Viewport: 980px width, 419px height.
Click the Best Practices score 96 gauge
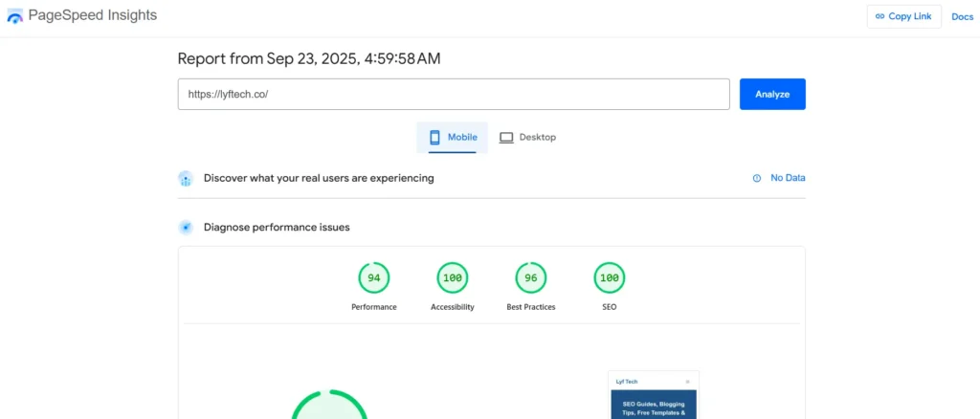tap(530, 278)
